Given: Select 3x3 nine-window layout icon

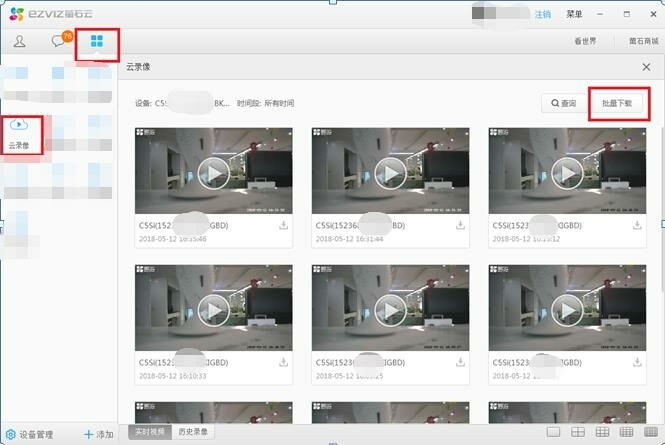Looking at the screenshot, I should tap(602, 432).
